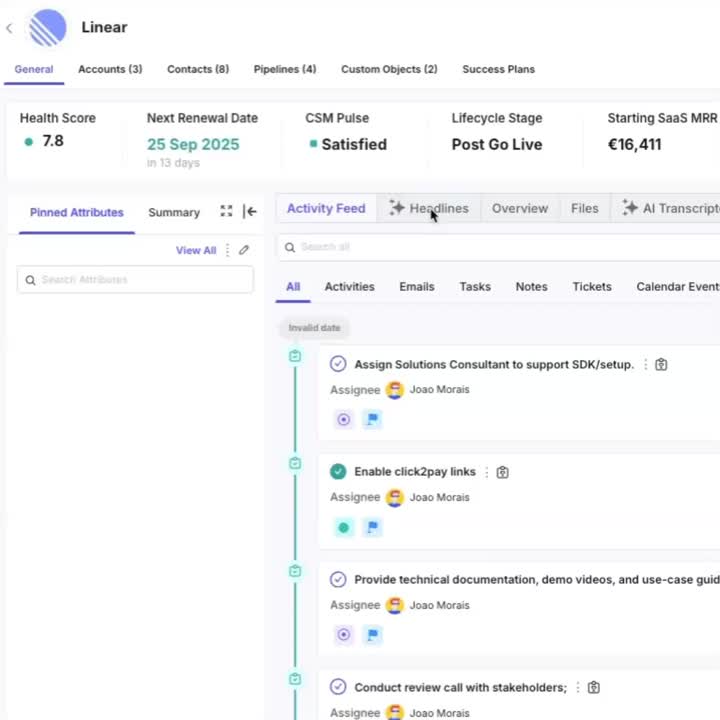Switch to the General tab
This screenshot has width=720, height=720.
[x=34, y=69]
